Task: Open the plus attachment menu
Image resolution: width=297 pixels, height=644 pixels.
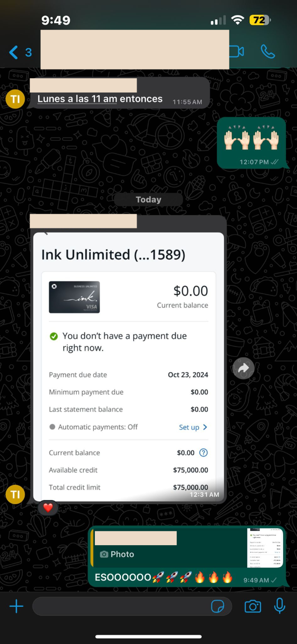Action: click(x=16, y=606)
